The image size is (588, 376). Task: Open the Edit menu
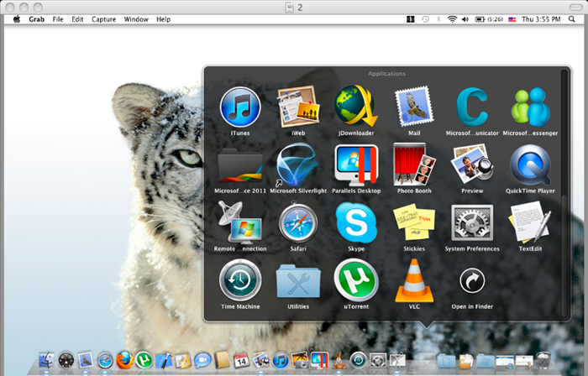[77, 19]
